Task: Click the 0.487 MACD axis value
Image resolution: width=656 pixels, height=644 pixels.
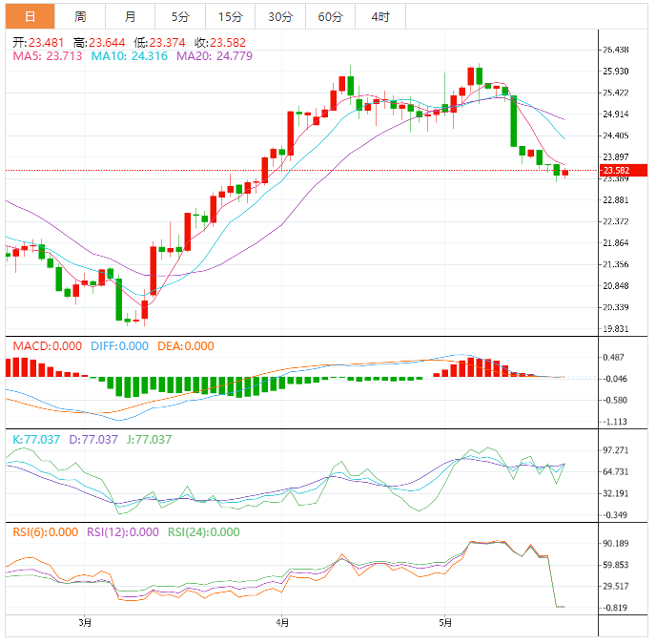Action: [613, 358]
